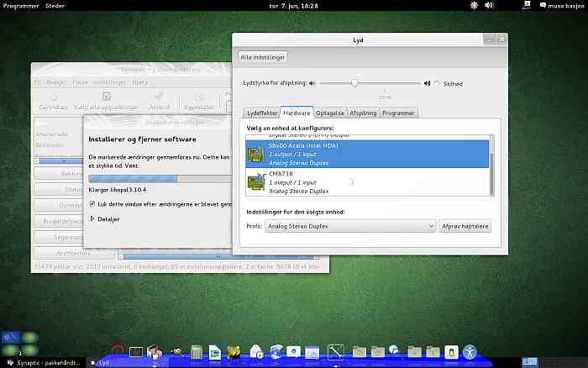Open the Steder menu in top panel
588x368 pixels.
(55, 6)
